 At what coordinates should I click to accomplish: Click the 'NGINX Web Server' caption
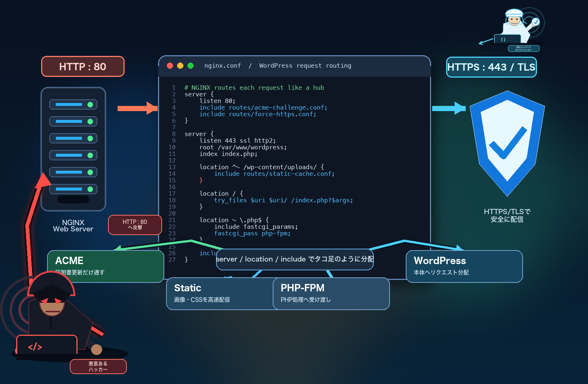click(73, 225)
